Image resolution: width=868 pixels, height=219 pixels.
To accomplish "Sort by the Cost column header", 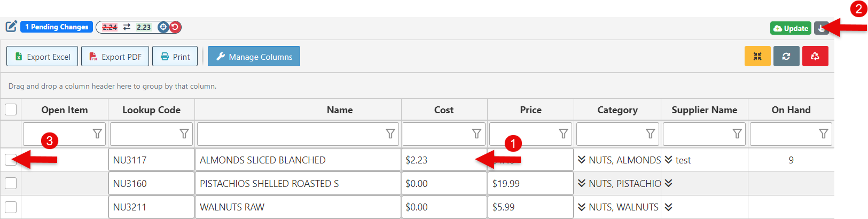I will pos(443,109).
